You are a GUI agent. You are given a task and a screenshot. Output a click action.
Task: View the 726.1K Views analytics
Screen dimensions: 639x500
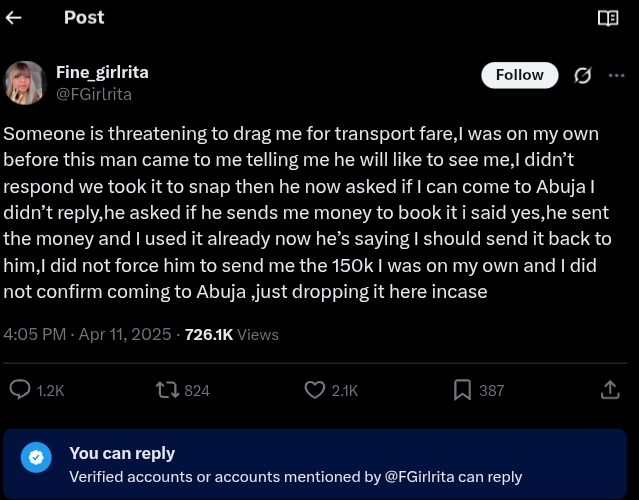232,335
